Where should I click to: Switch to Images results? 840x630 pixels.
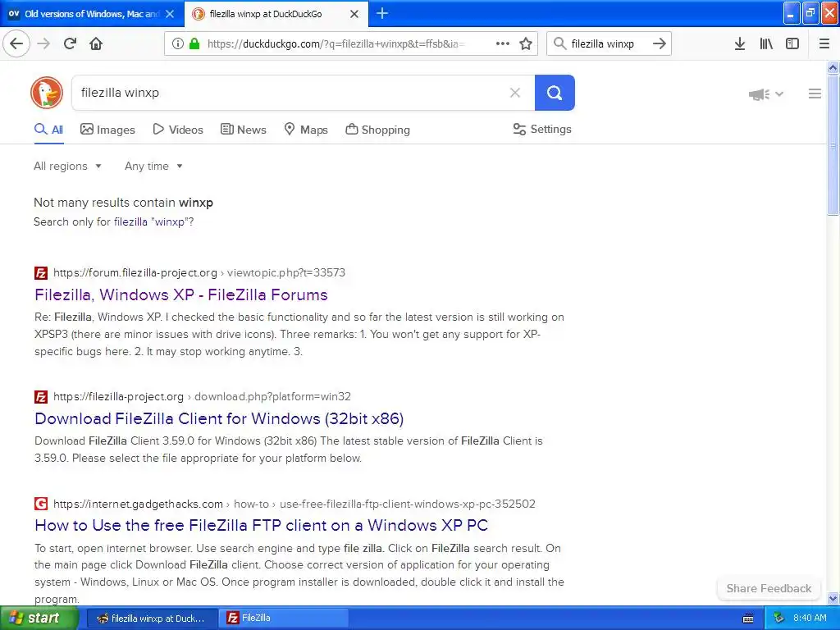(x=107, y=130)
